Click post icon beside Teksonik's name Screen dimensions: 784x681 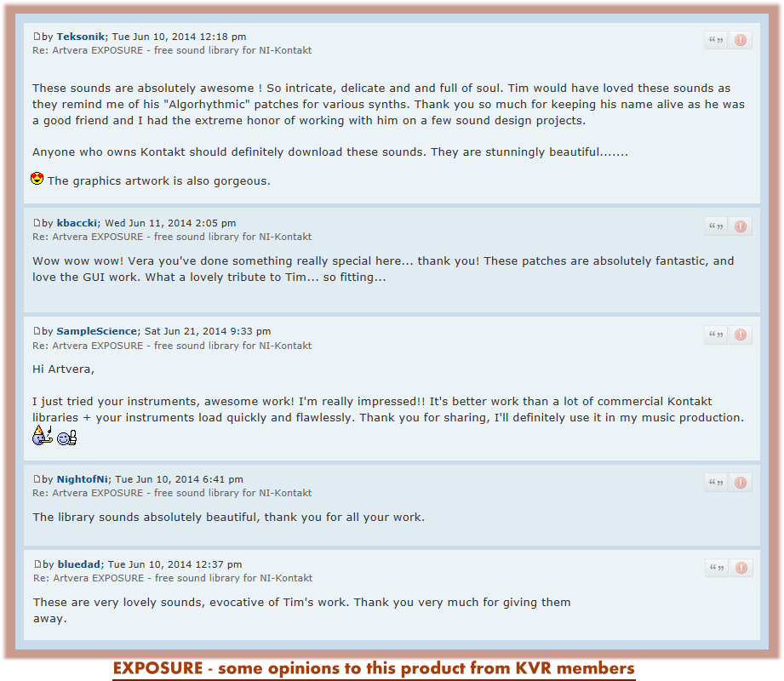pos(37,36)
